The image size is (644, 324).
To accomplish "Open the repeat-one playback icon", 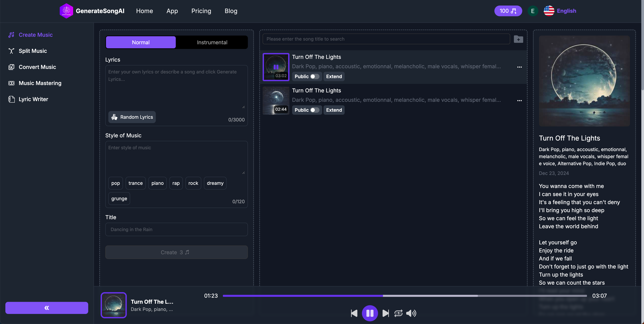I will pyautogui.click(x=398, y=313).
